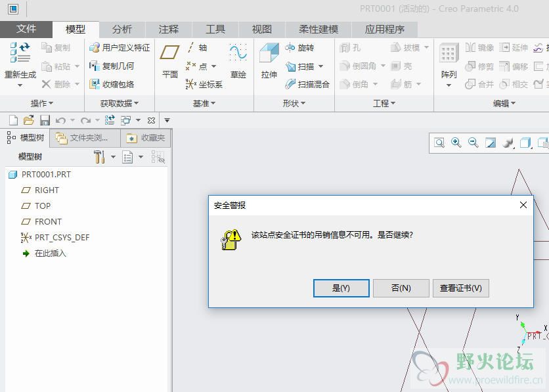Viewport: 549px width, 392px height.
Task: Click Open folder icon in quick toolbar
Action: (29, 120)
